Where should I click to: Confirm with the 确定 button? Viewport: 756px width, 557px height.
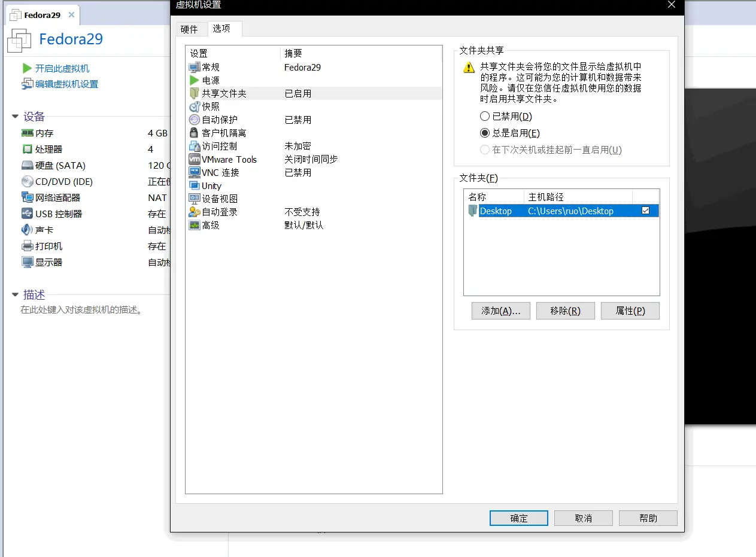(x=519, y=518)
